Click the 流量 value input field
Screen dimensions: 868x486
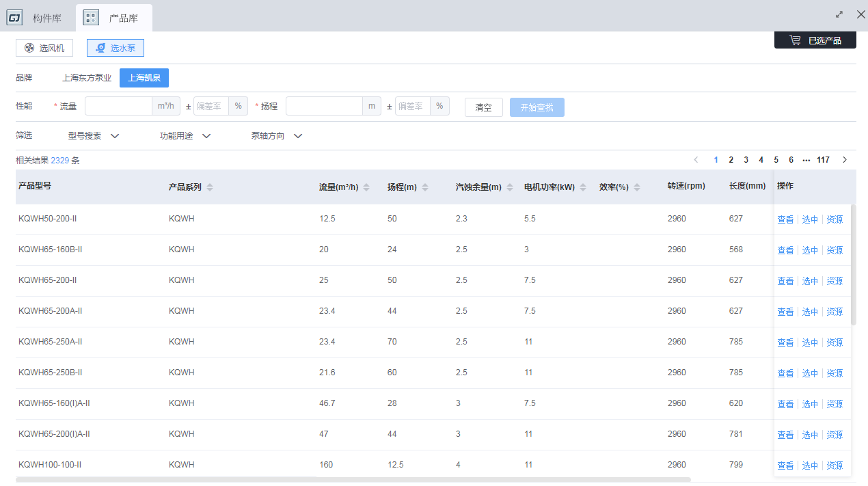pos(118,106)
